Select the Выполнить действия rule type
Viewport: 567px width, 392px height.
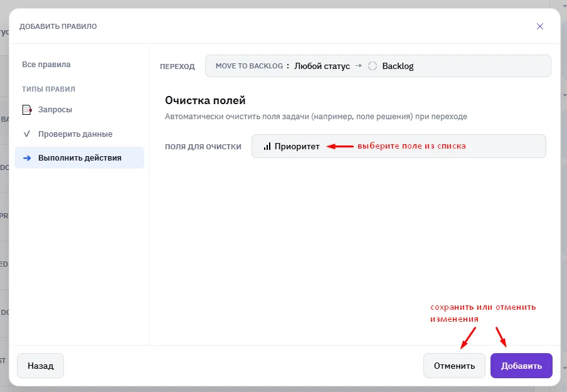pos(79,157)
